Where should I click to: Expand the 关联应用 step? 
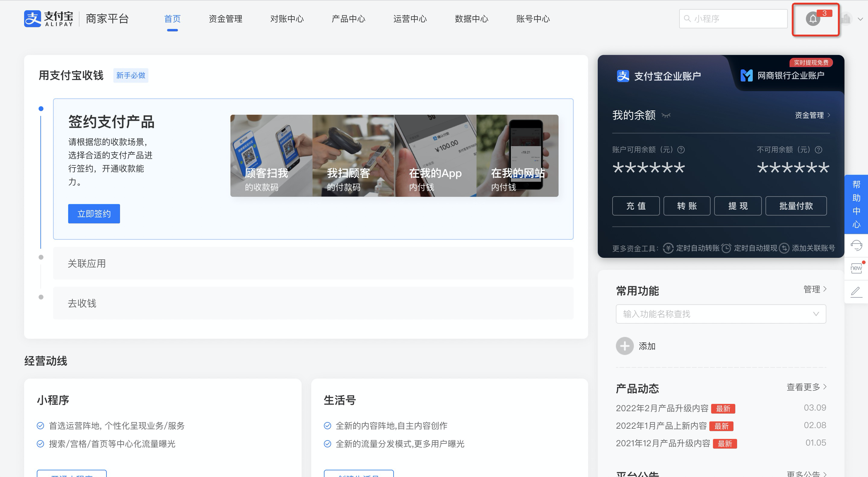pyautogui.click(x=313, y=264)
